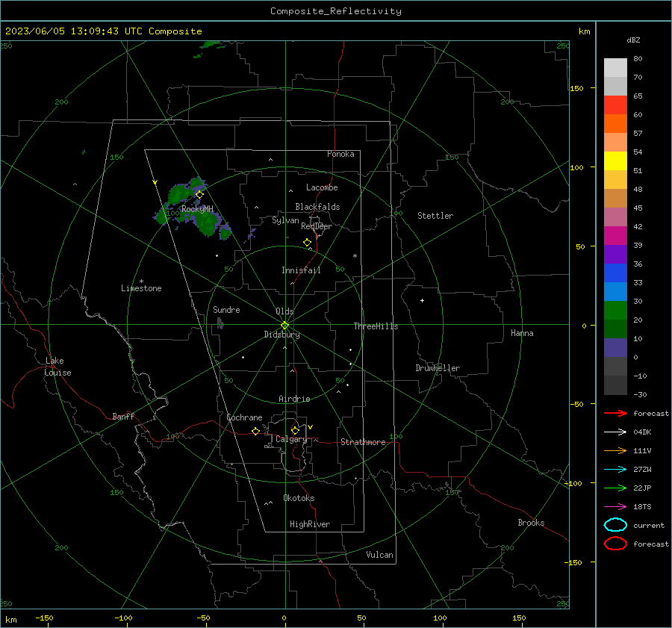Click the yellow diamond marker at RockyMH
This screenshot has height=628, width=672.
(x=199, y=195)
